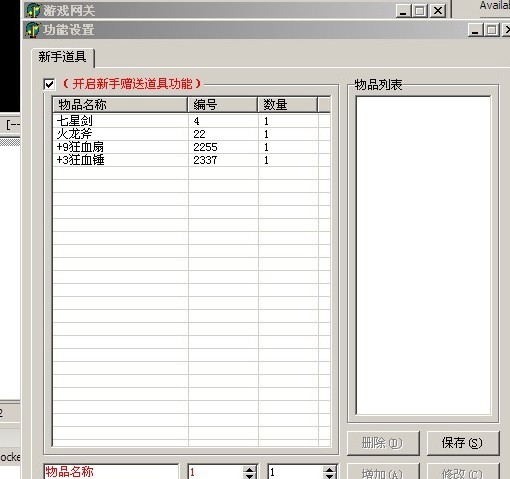This screenshot has width=510, height=479.
Task: Switch to the 新手道具 tab
Action: coord(63,57)
